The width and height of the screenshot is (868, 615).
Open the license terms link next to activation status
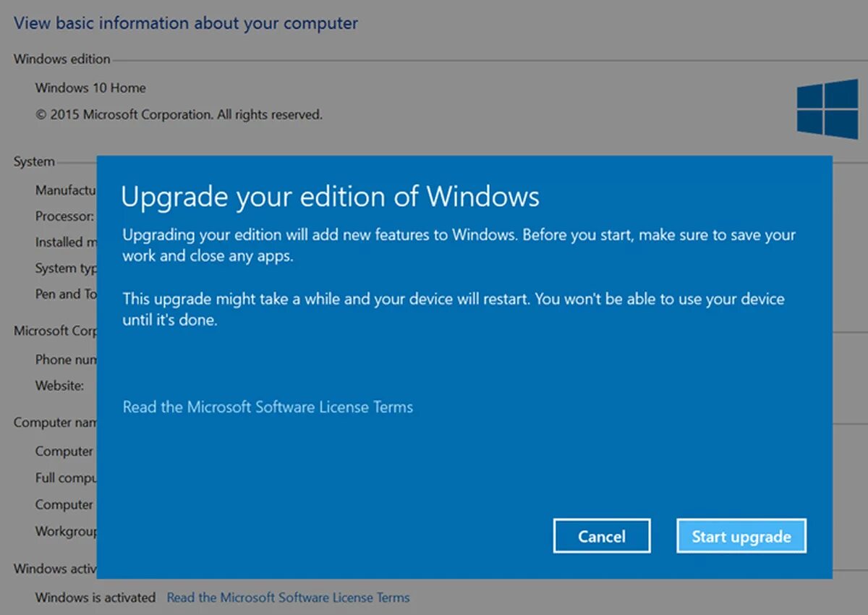tap(288, 598)
